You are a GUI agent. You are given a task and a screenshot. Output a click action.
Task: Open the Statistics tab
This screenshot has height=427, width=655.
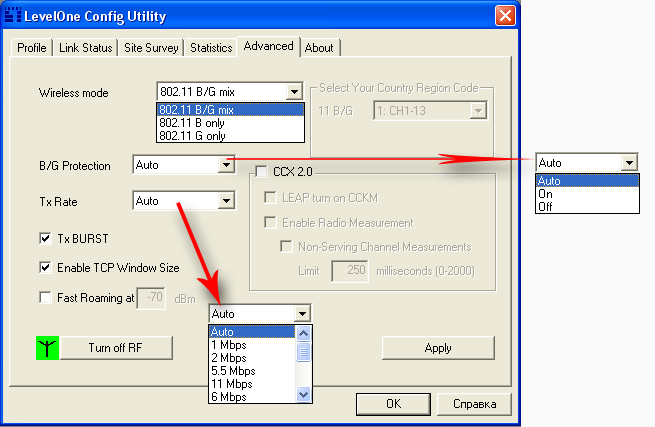(211, 48)
